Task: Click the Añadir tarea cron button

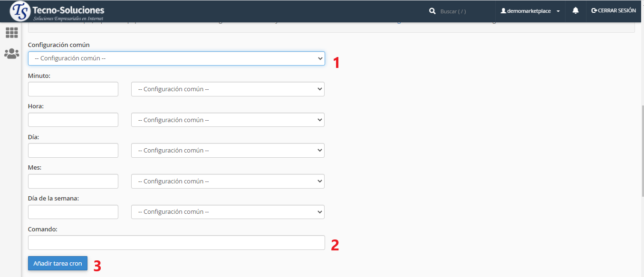Action: pyautogui.click(x=58, y=263)
